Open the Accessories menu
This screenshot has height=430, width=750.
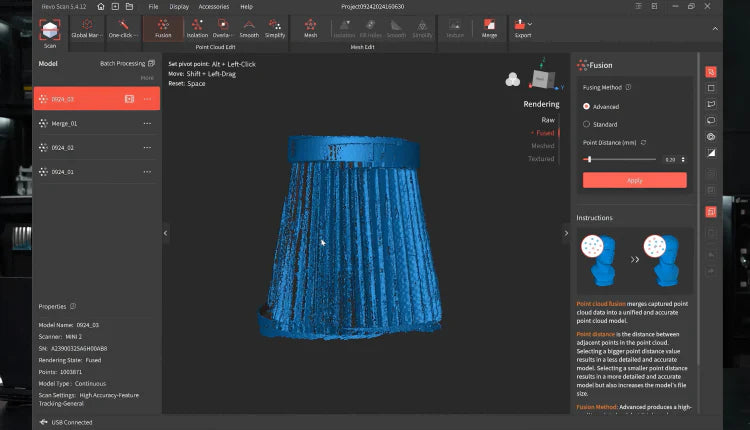click(213, 6)
